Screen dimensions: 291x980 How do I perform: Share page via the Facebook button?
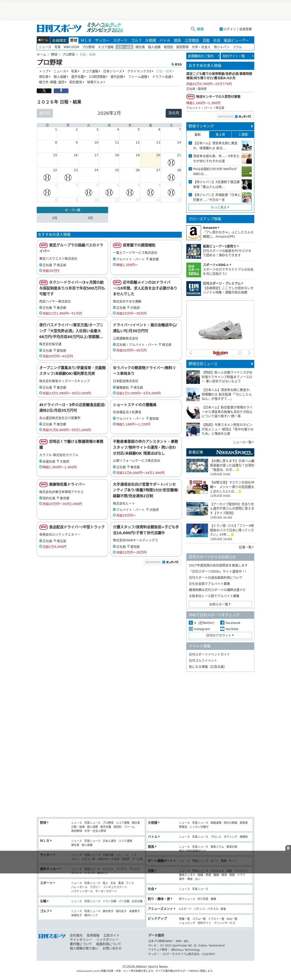click(61, 90)
